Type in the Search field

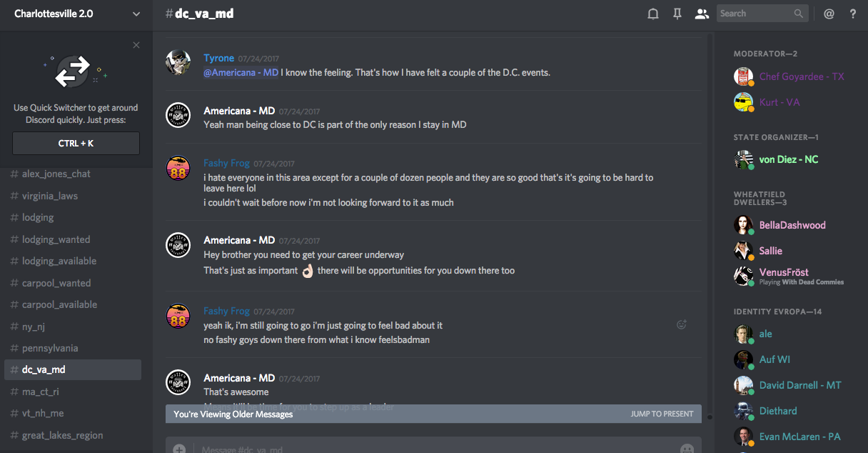point(755,14)
